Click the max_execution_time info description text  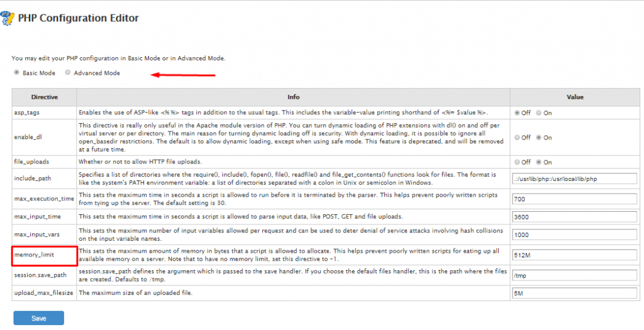click(288, 199)
